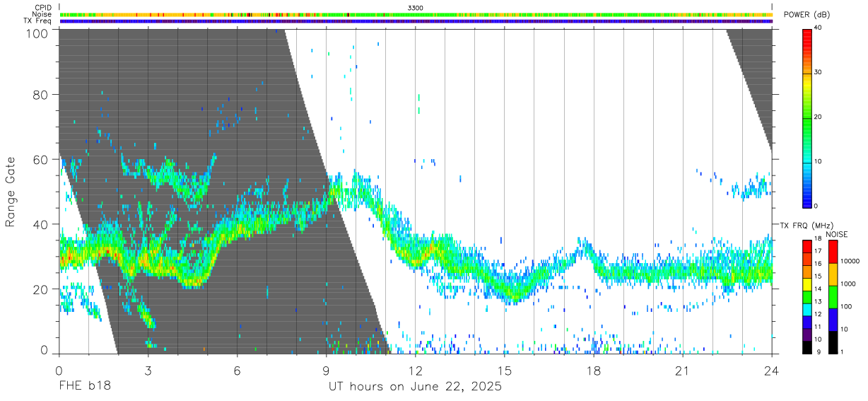
Task: Click the 10000 label on the NOISE scale
Action: tap(850, 261)
